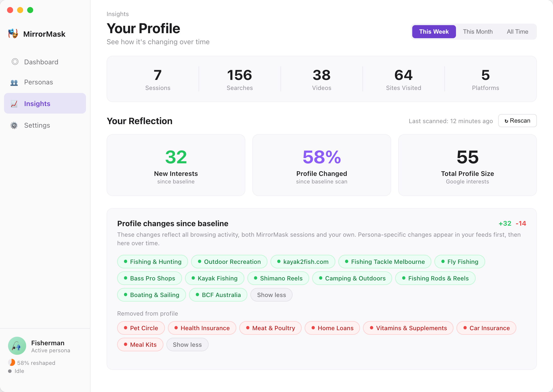Click the kayak2fish.com interest pill
Image resolution: width=553 pixels, height=392 pixels.
(x=303, y=262)
